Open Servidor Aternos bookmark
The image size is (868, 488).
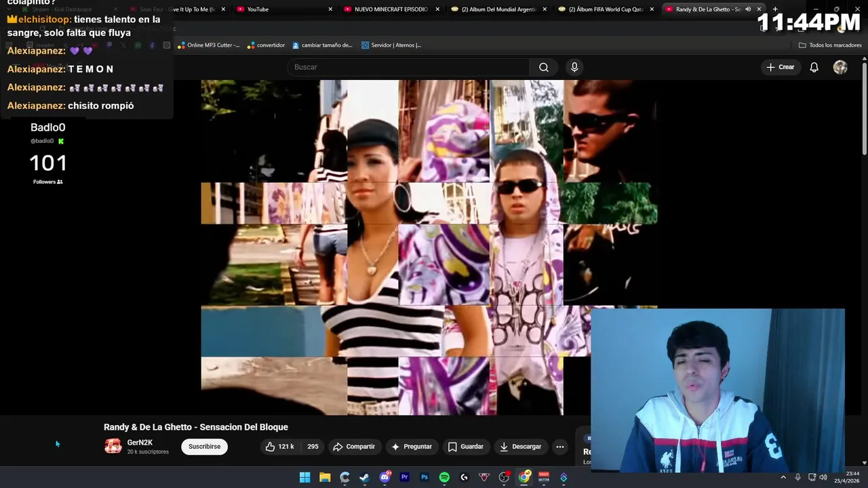pos(391,45)
